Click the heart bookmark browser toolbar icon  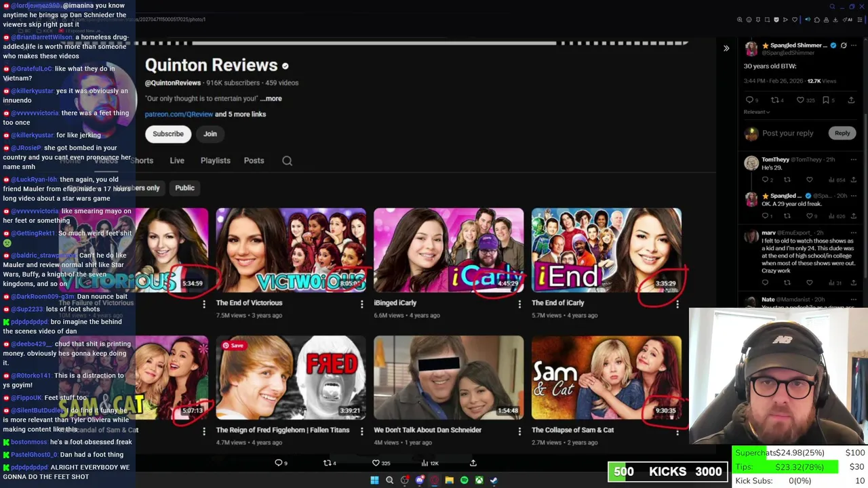(x=795, y=20)
